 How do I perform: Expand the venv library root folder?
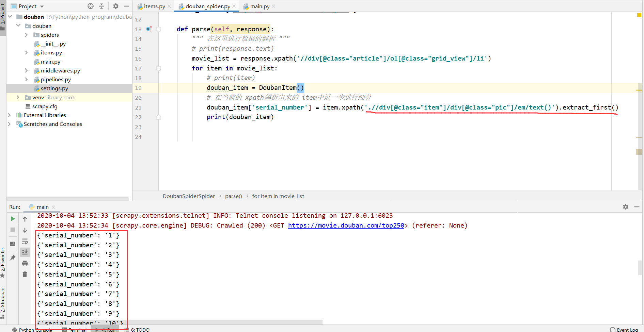click(x=18, y=97)
